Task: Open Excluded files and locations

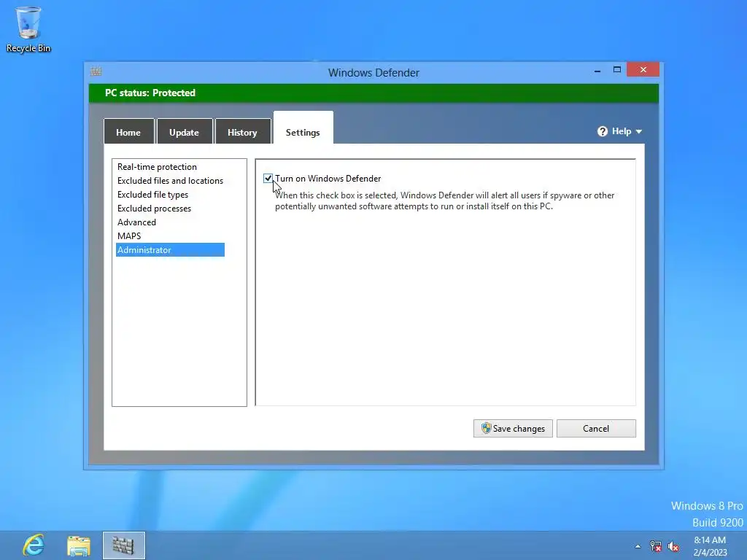Action: 170,181
